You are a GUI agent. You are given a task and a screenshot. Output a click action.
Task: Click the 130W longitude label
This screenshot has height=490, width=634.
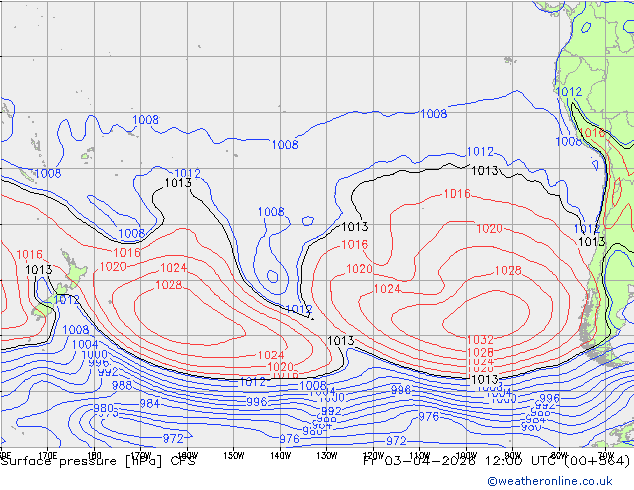[327, 456]
